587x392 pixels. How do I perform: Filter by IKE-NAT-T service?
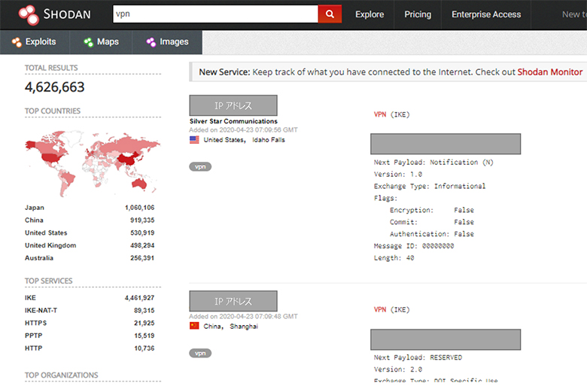tap(41, 311)
